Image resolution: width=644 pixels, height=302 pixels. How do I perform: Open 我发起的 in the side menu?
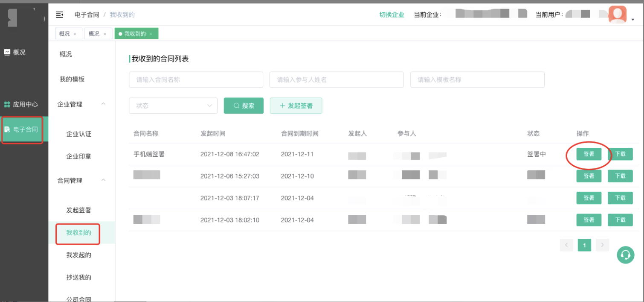[x=78, y=255]
